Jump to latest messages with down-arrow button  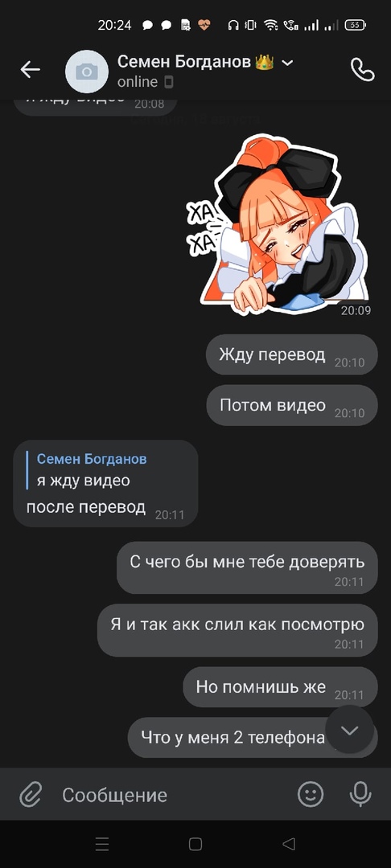(x=349, y=730)
